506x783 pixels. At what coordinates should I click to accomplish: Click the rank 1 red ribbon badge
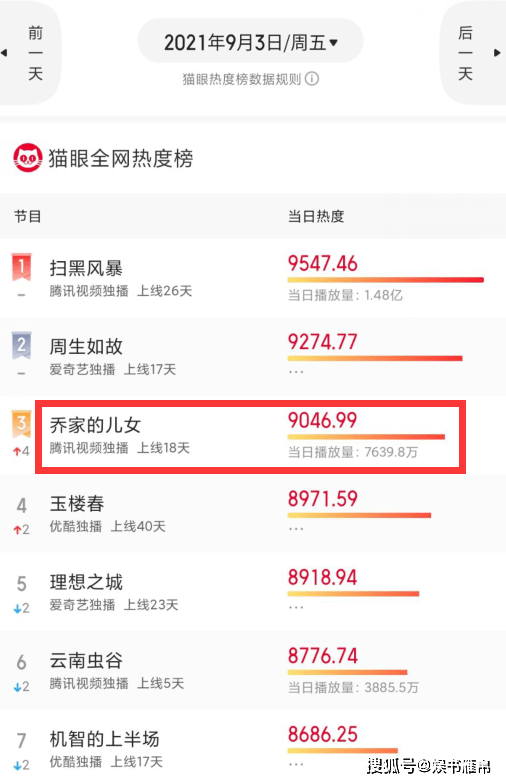21,267
